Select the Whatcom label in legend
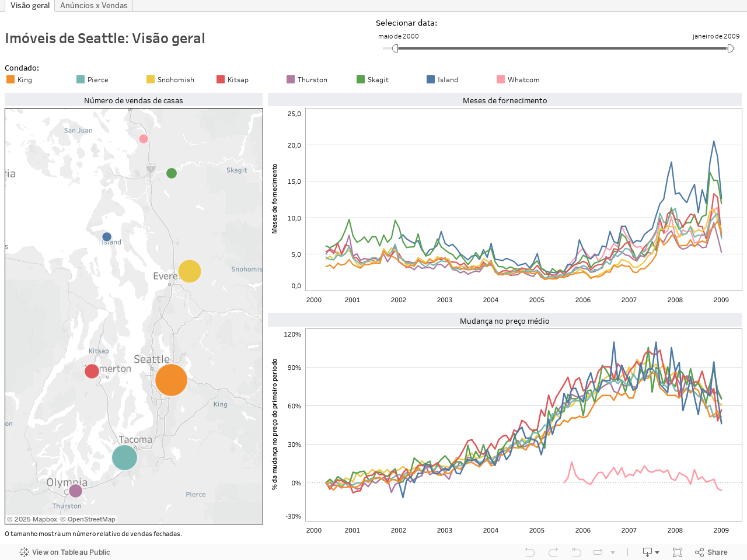The height and width of the screenshot is (560, 747). point(523,80)
